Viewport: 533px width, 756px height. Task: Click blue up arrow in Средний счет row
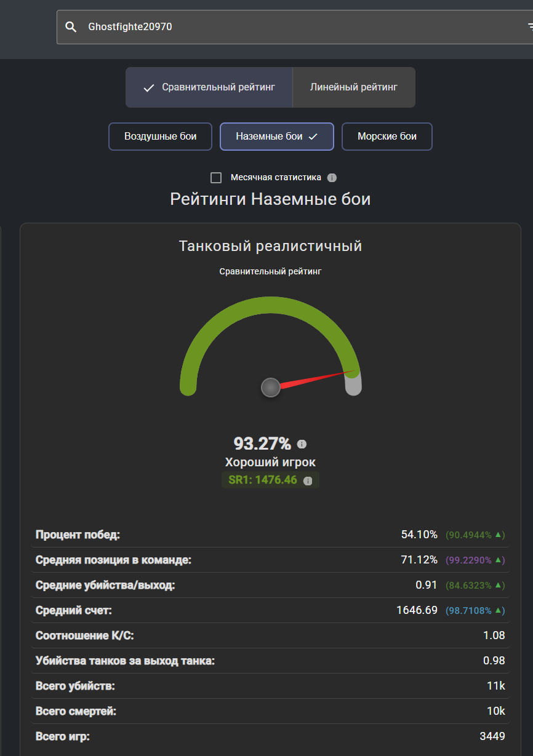pos(499,611)
